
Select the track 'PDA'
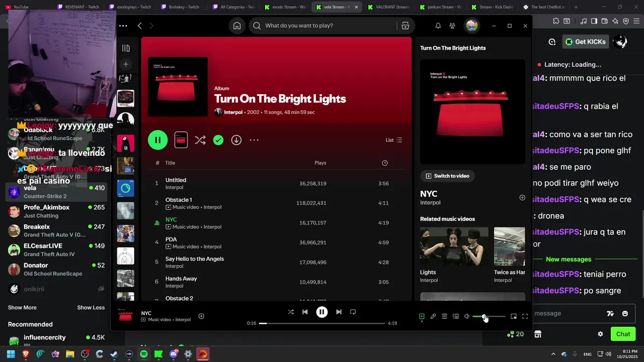(277, 242)
